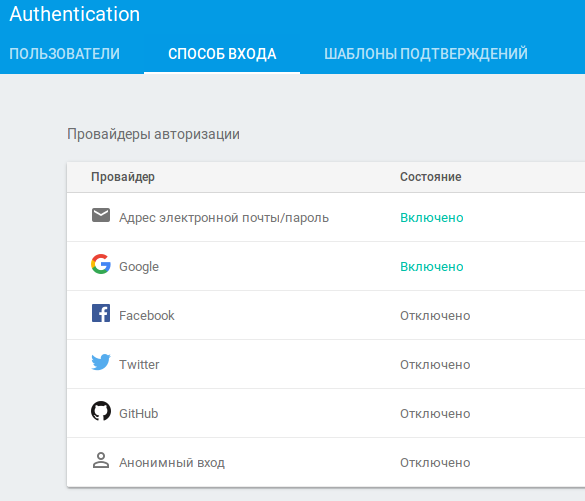Open the Анонимный вход provider
The height and width of the screenshot is (501, 585).
click(326, 462)
